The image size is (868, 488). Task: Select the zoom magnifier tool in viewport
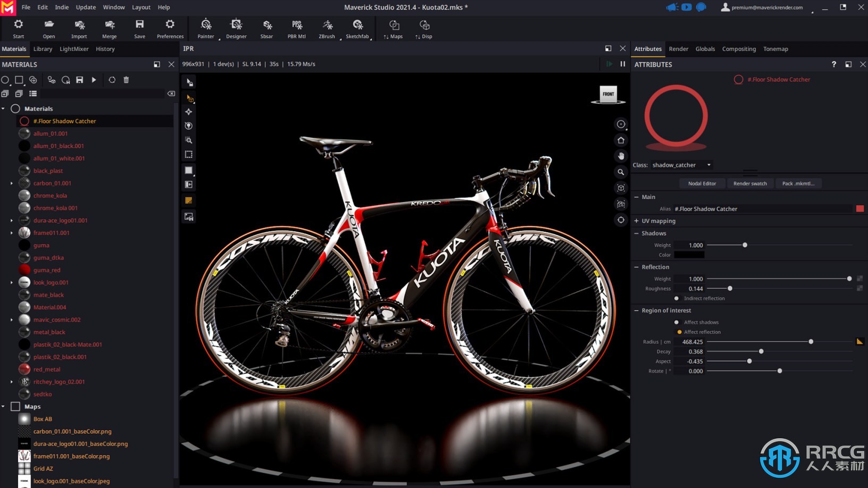pyautogui.click(x=621, y=172)
